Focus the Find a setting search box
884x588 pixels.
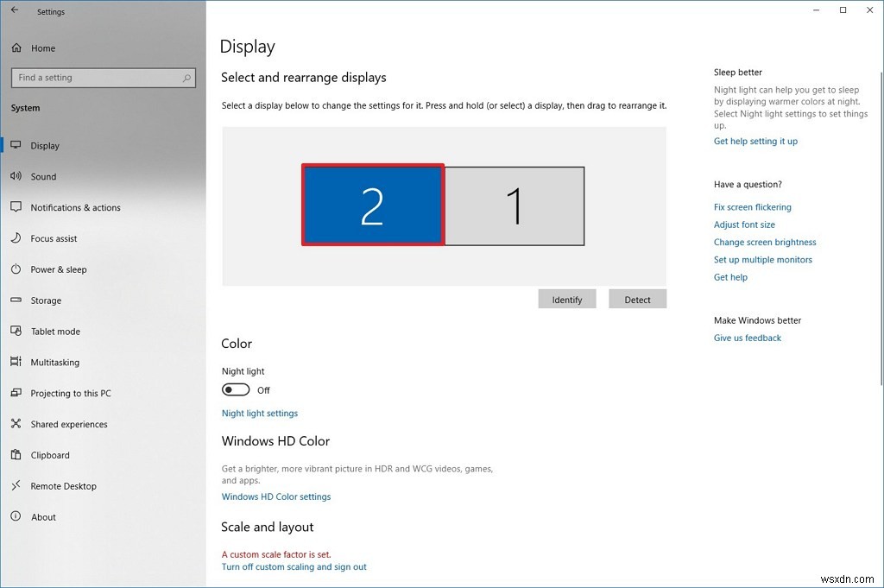tap(104, 78)
